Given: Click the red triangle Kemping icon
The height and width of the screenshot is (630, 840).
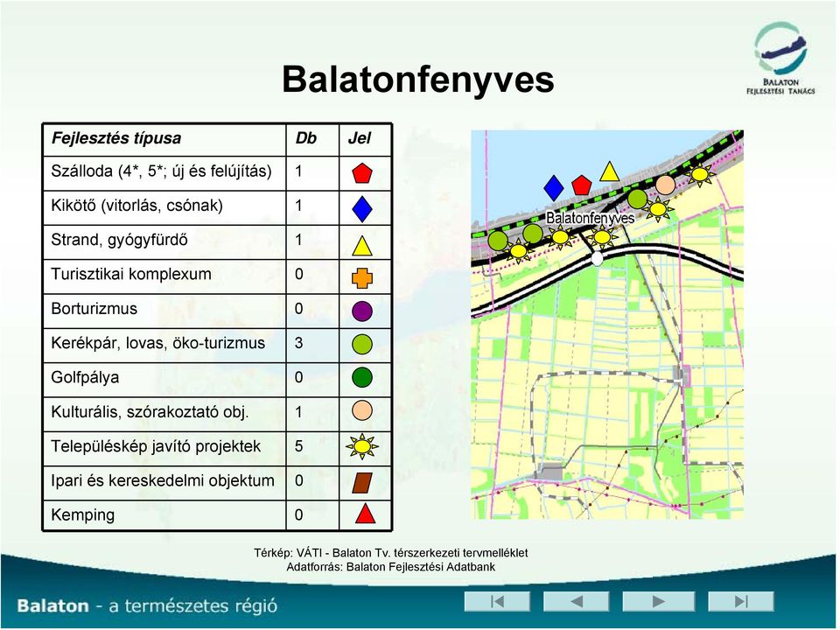Looking at the screenshot, I should 366,514.
